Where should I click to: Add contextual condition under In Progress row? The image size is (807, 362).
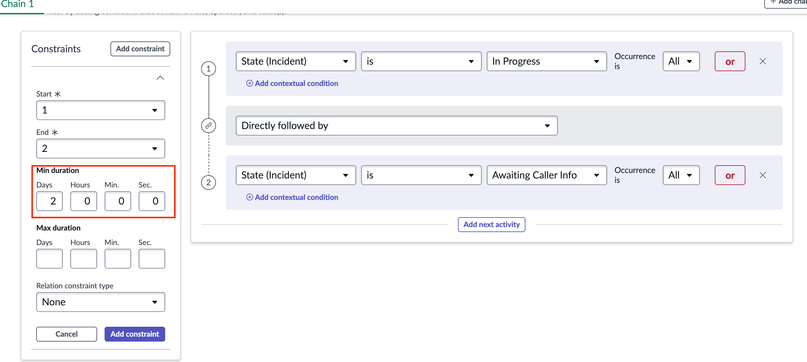point(292,83)
